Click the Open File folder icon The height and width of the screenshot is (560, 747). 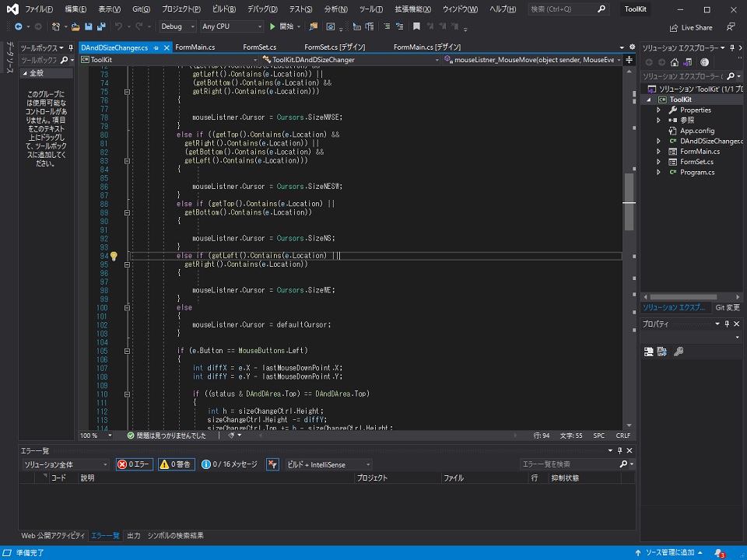coord(76,26)
